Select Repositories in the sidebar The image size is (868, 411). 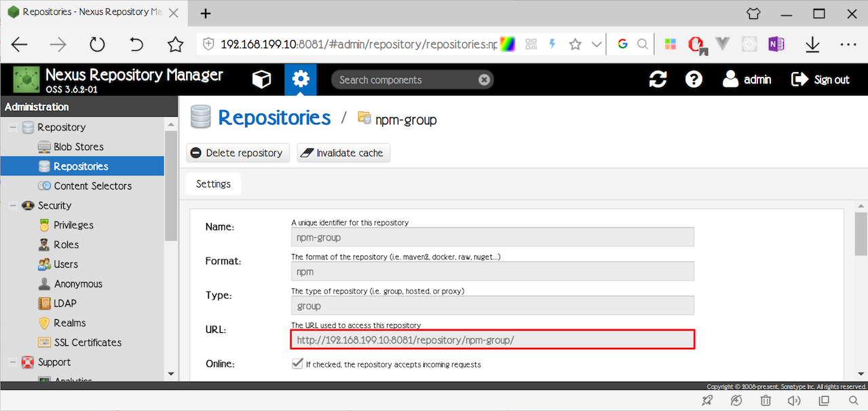[x=81, y=166]
